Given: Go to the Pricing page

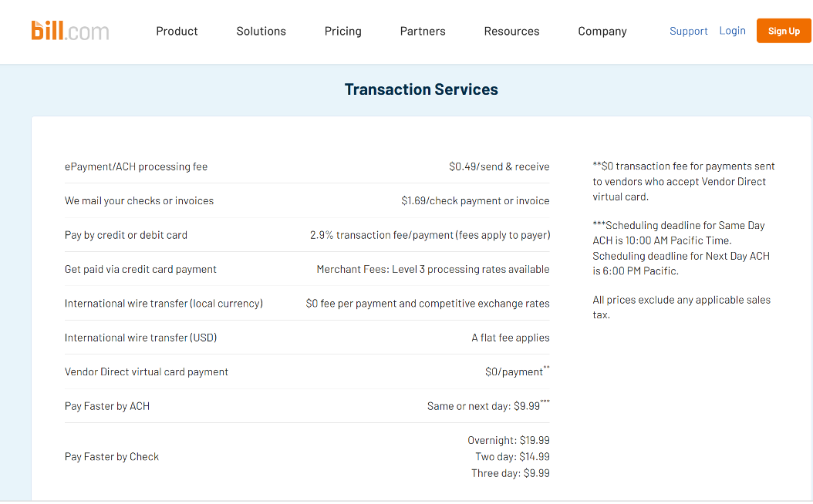Looking at the screenshot, I should coord(342,31).
